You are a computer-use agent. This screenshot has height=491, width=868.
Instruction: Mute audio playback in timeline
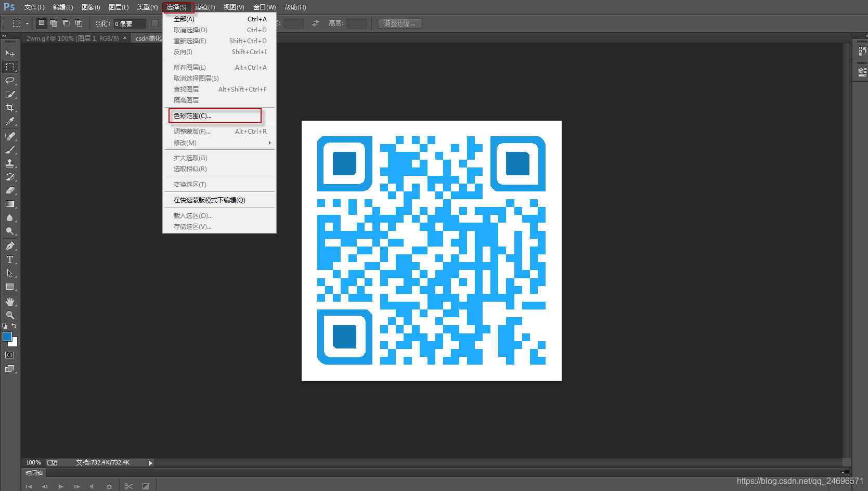(92, 486)
